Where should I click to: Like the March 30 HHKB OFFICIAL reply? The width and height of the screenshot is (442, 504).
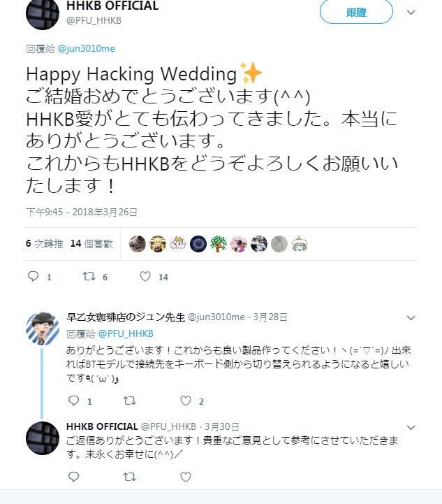(186, 476)
